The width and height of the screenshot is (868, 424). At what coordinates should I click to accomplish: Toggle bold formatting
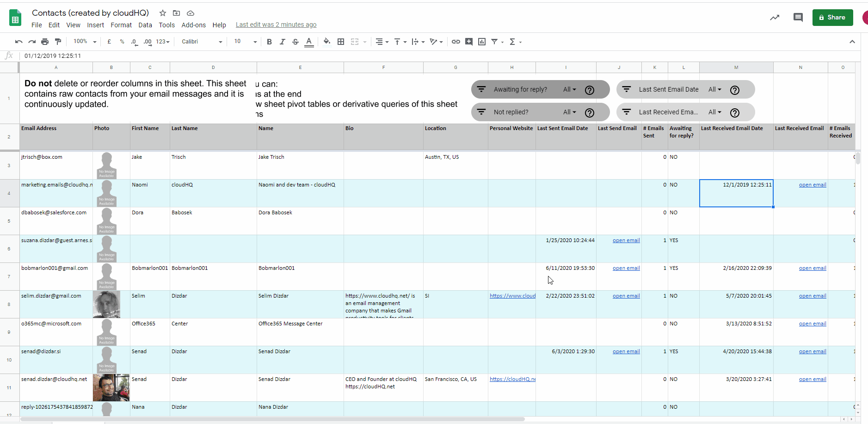point(270,42)
